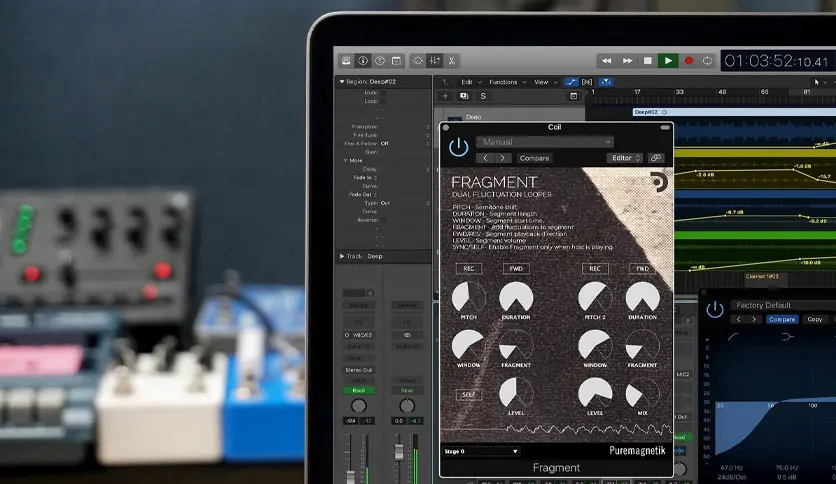
Task: Collapse the More section in Region inspector
Action: (x=345, y=160)
